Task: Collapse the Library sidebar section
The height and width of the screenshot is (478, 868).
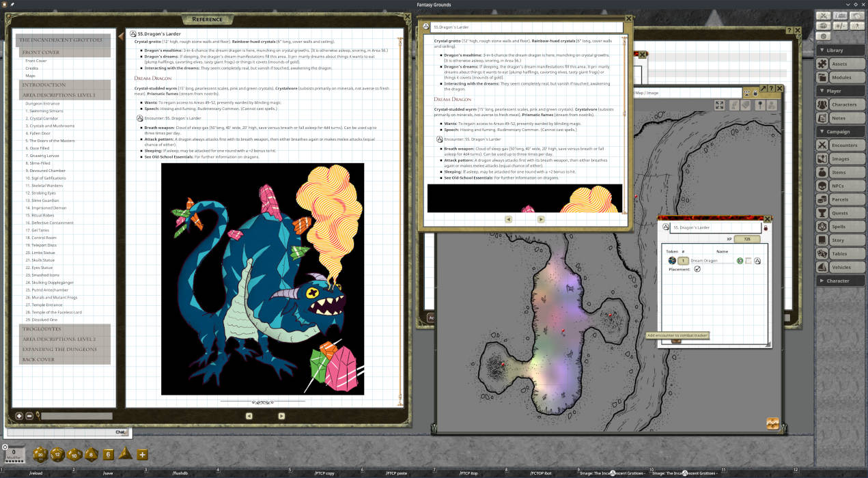Action: (x=840, y=50)
